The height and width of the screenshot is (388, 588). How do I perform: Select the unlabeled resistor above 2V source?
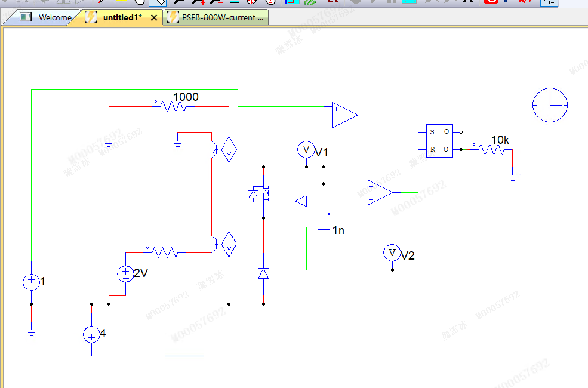[165, 252]
